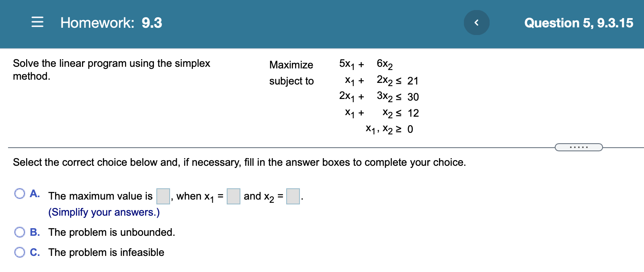This screenshot has height=272, width=644.
Task: Click the text The problem is unbounded
Action: pyautogui.click(x=112, y=232)
